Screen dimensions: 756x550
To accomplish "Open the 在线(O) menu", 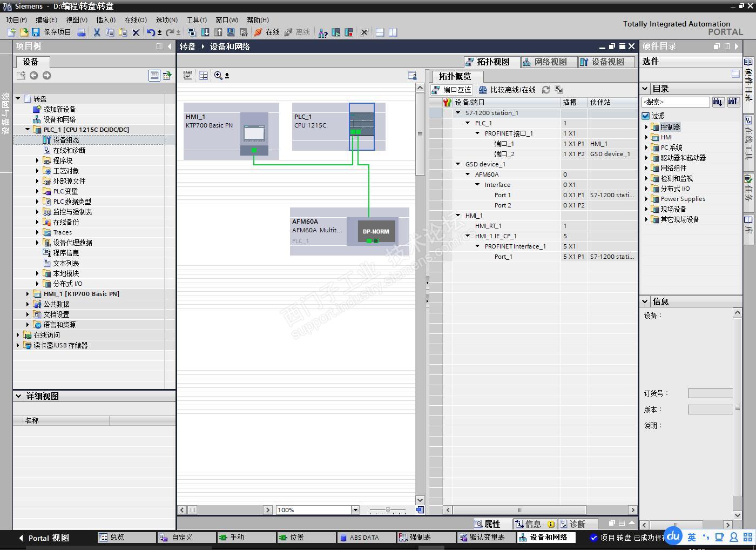I will 136,20.
